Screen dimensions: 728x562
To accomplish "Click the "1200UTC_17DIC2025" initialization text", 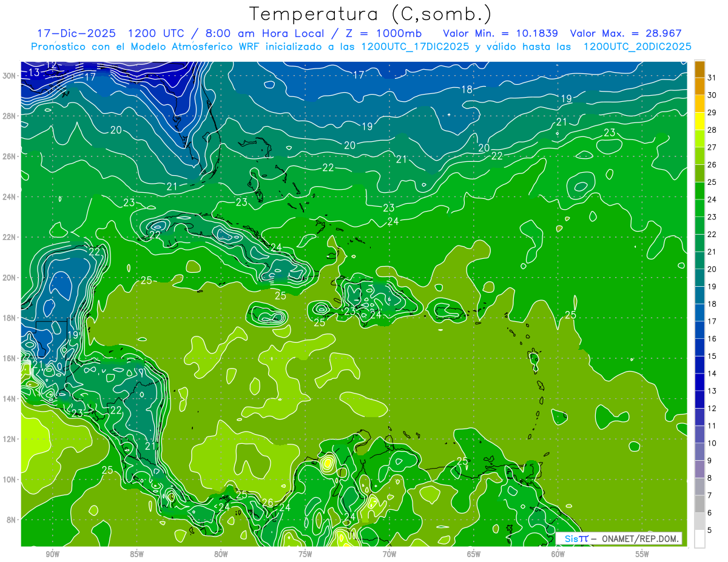I will point(415,47).
